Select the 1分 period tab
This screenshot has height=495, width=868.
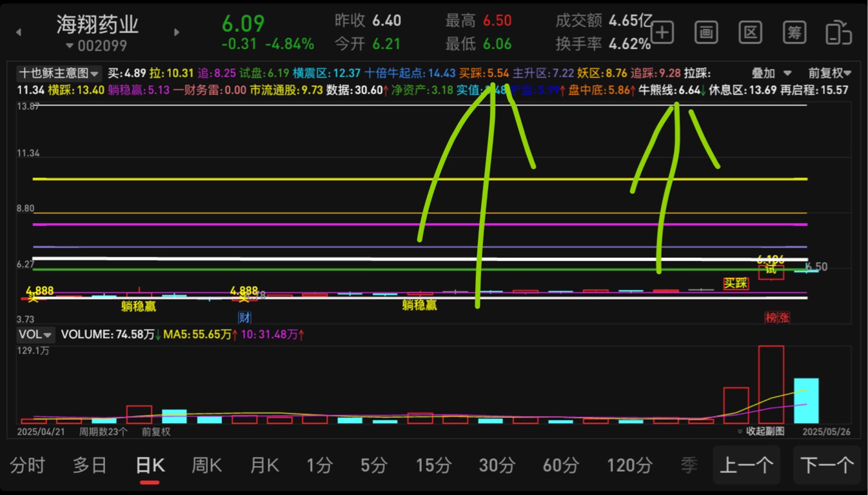pos(320,465)
